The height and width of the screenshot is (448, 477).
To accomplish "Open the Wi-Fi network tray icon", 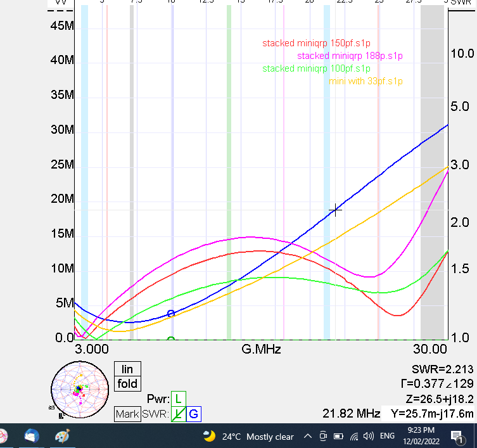I will tap(354, 437).
